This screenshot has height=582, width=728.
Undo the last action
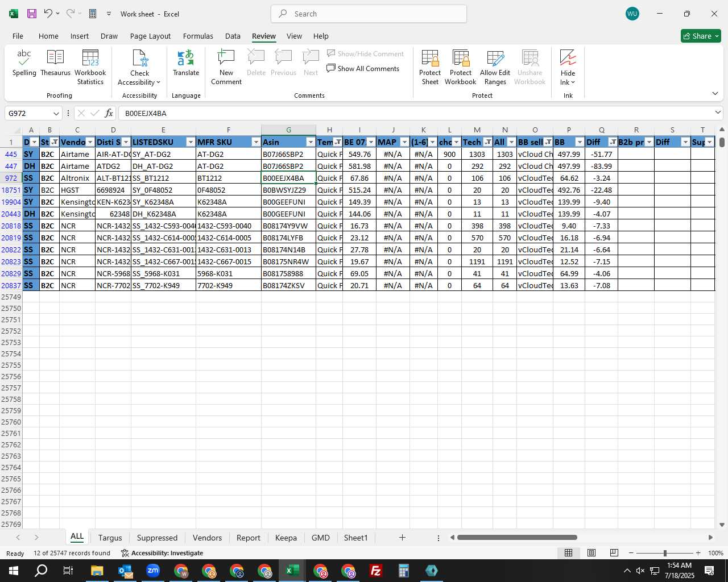48,14
